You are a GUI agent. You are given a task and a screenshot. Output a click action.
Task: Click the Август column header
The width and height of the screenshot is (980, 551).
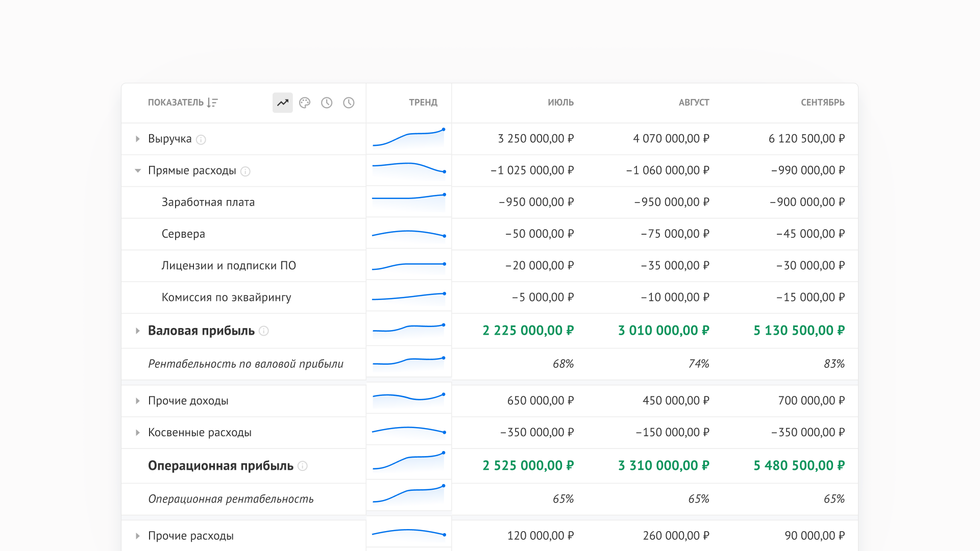click(x=694, y=103)
